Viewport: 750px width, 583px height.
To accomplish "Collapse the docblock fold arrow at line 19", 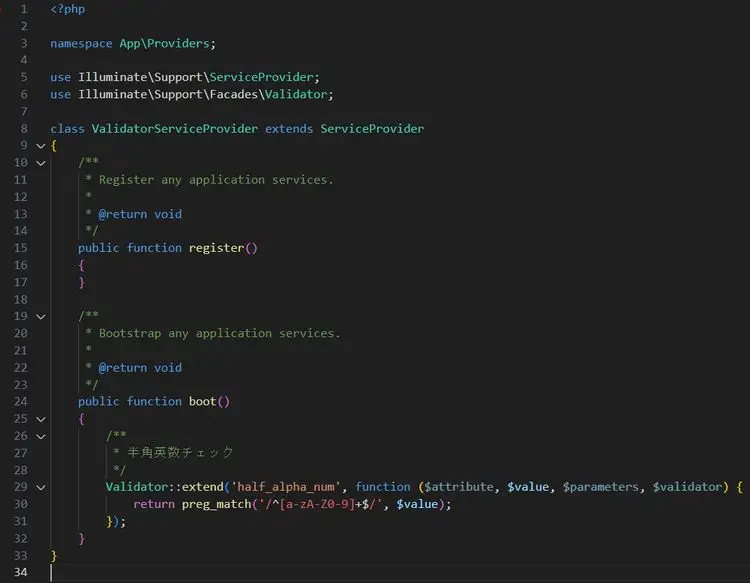I will click(41, 317).
